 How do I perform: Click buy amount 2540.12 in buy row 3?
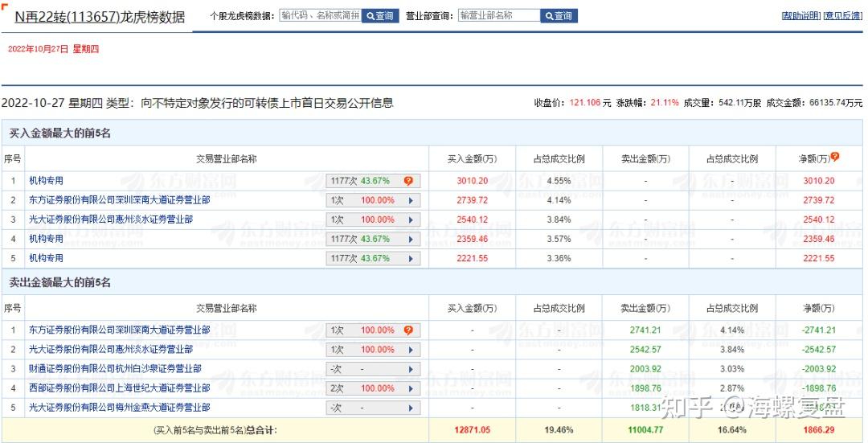(x=473, y=219)
